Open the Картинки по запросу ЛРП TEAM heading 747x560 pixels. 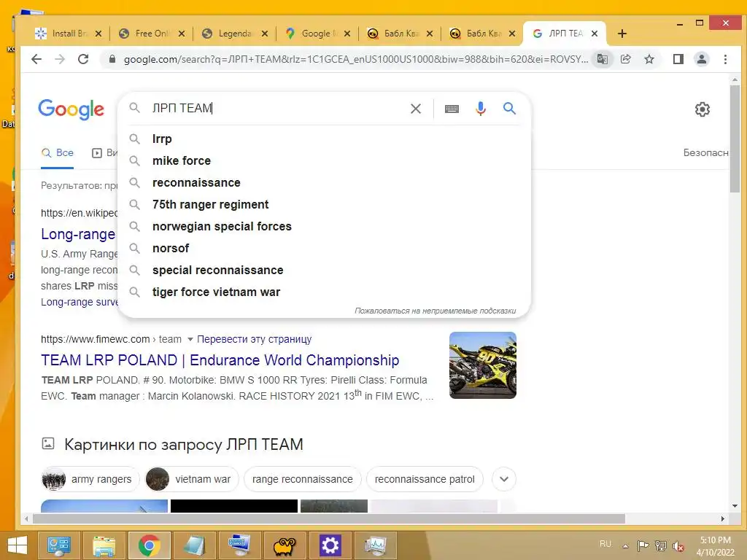pyautogui.click(x=183, y=444)
